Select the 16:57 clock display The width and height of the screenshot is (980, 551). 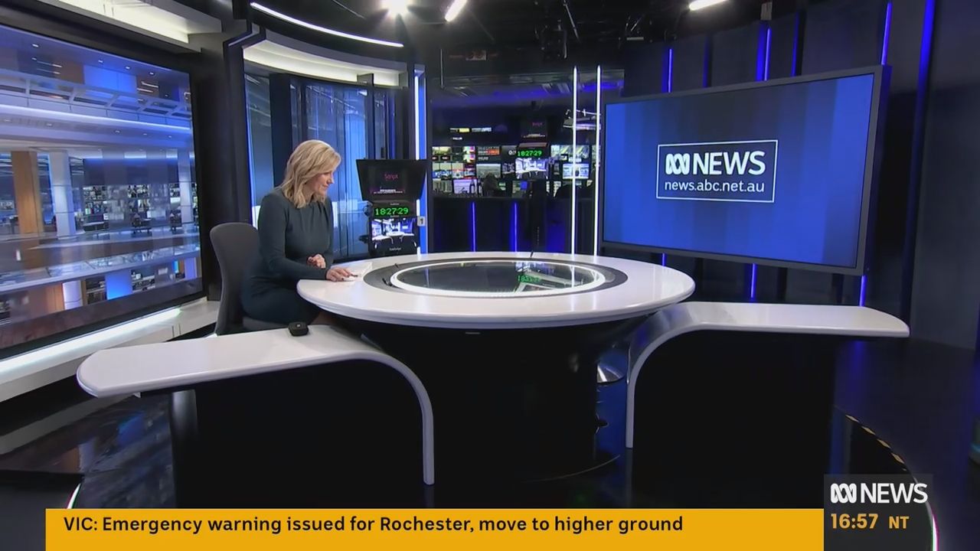[854, 522]
